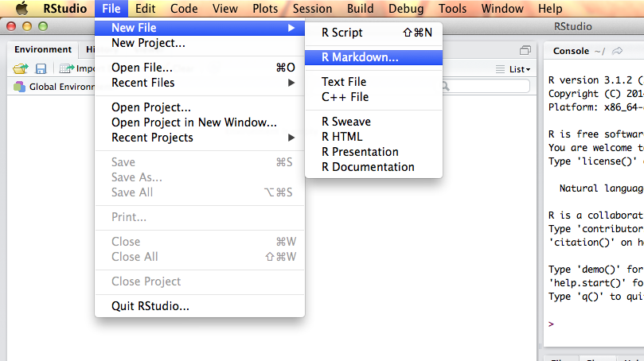Click the view current directory arrow in Console

tap(617, 51)
